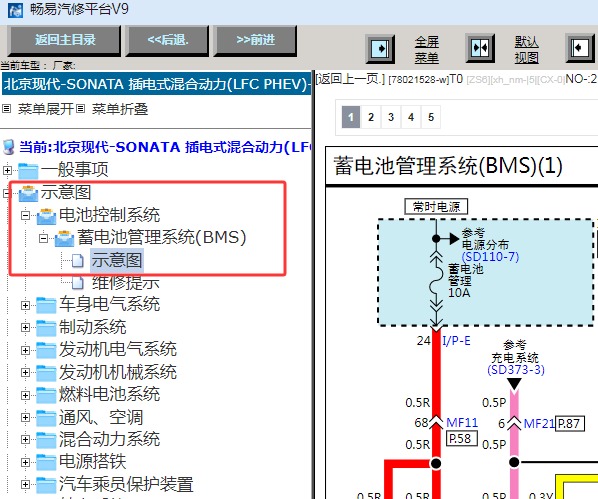Click the I/P-E connector label
598x499 pixels.
(456, 341)
